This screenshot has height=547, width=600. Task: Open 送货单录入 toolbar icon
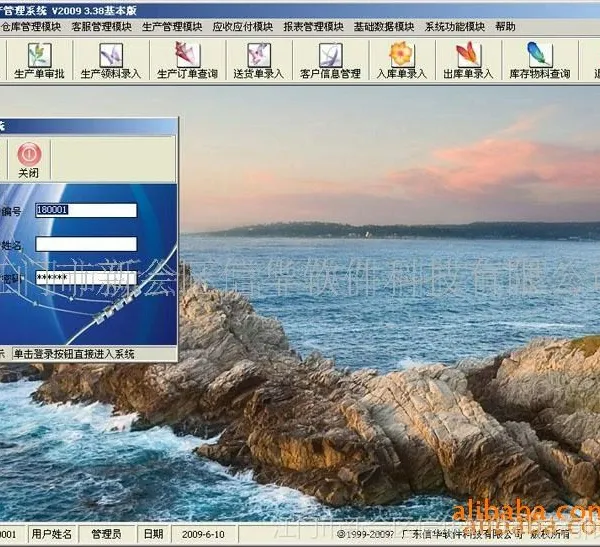coord(259,60)
